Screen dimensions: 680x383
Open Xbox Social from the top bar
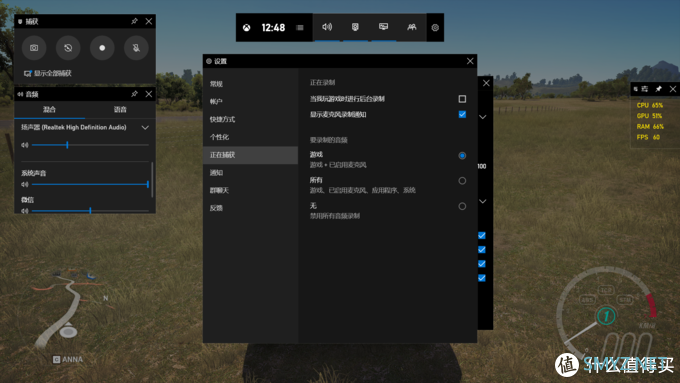tap(412, 27)
